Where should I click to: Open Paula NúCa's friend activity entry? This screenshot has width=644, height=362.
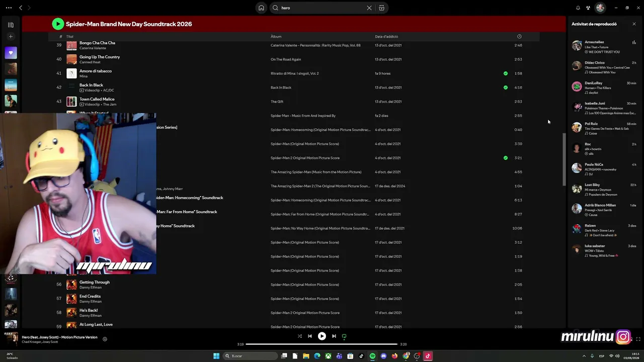[605, 169]
